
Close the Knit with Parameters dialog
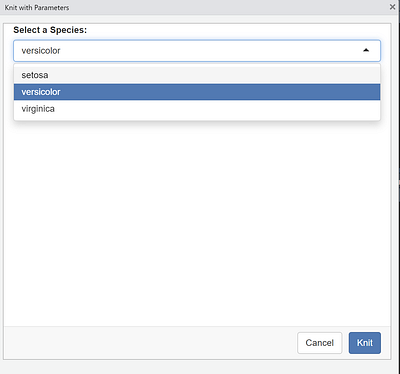(x=392, y=7)
